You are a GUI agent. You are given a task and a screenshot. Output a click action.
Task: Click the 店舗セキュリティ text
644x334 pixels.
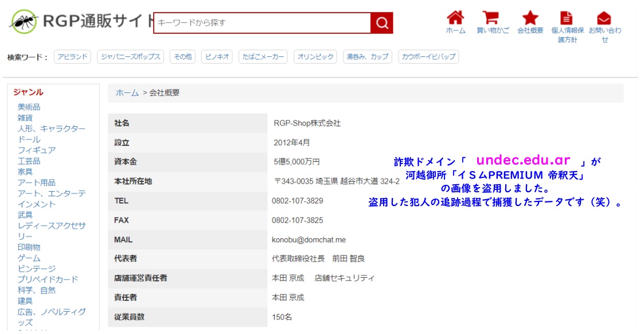344,278
